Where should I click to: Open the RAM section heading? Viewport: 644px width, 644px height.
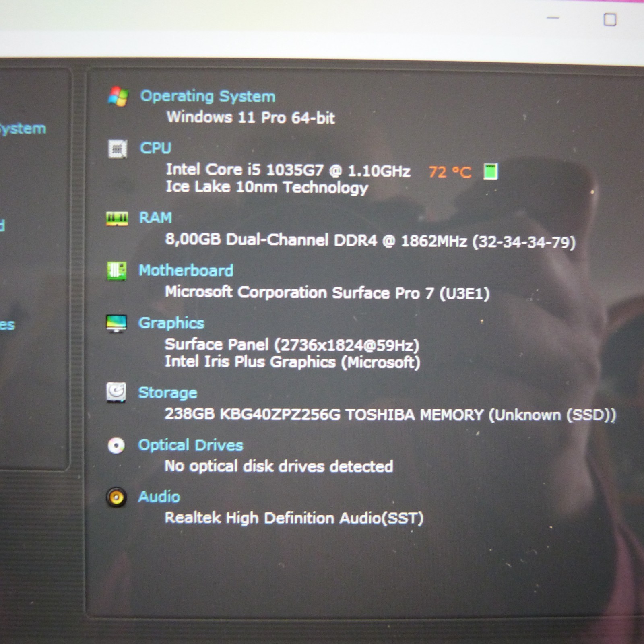click(155, 218)
